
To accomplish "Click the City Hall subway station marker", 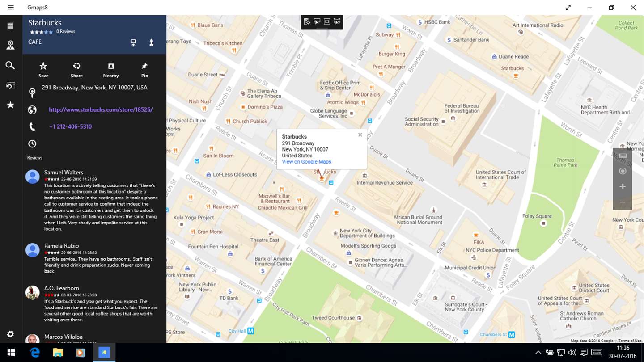I will coord(250,331).
